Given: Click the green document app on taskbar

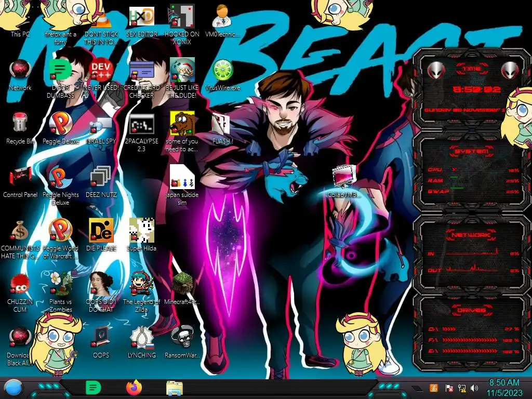Looking at the screenshot, I should click(x=93, y=388).
